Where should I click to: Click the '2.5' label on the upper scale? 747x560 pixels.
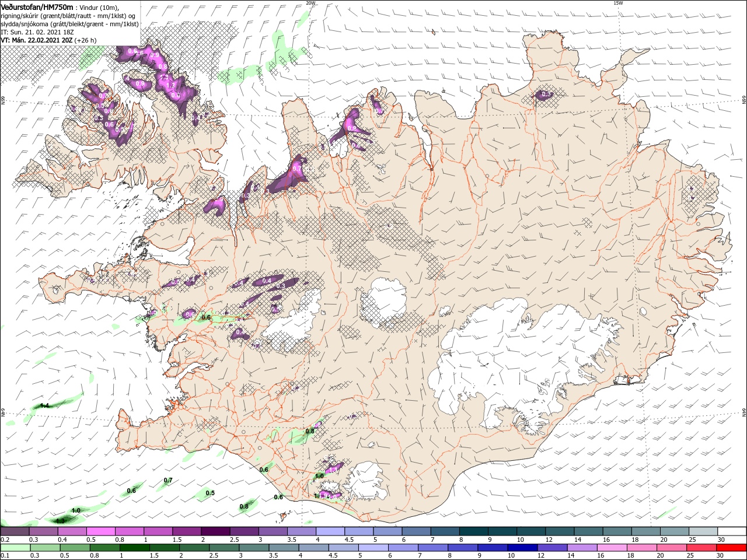(234, 540)
